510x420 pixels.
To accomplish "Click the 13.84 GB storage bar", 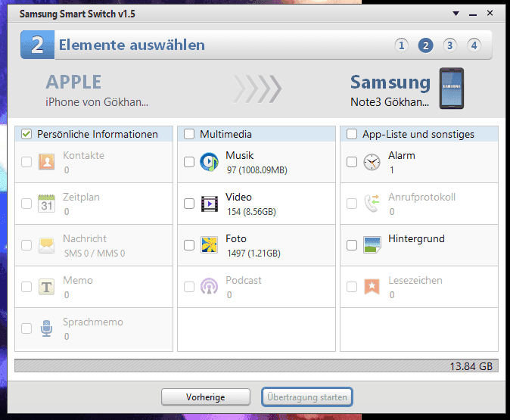I will [x=257, y=366].
